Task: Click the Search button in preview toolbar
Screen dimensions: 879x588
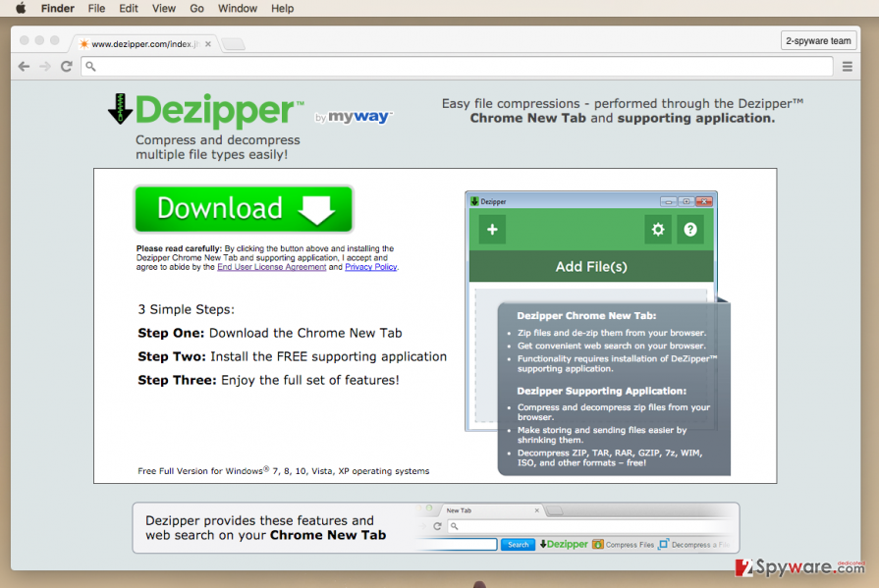Action: tap(518, 545)
